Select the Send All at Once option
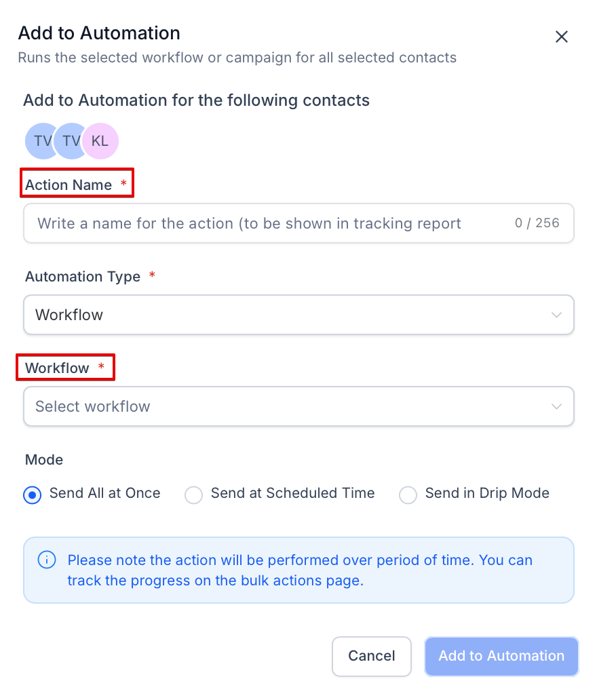The image size is (597, 700). [x=32, y=494]
